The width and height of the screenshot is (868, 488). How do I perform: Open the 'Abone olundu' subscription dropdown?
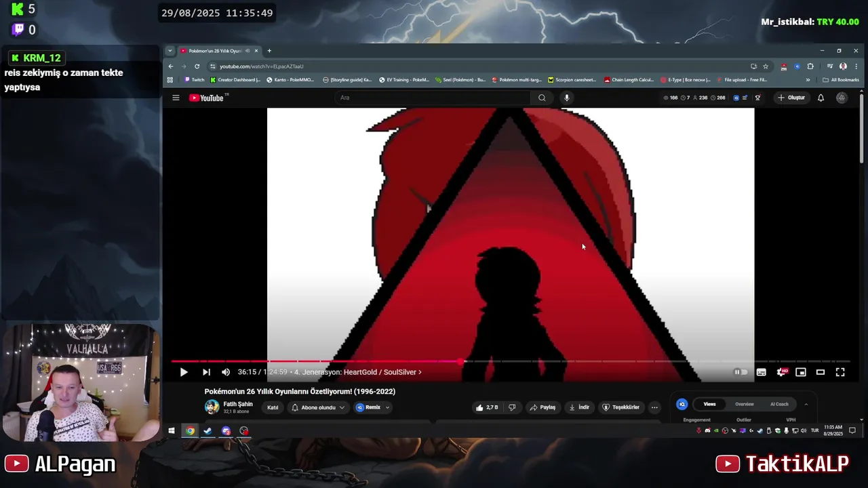coord(318,407)
